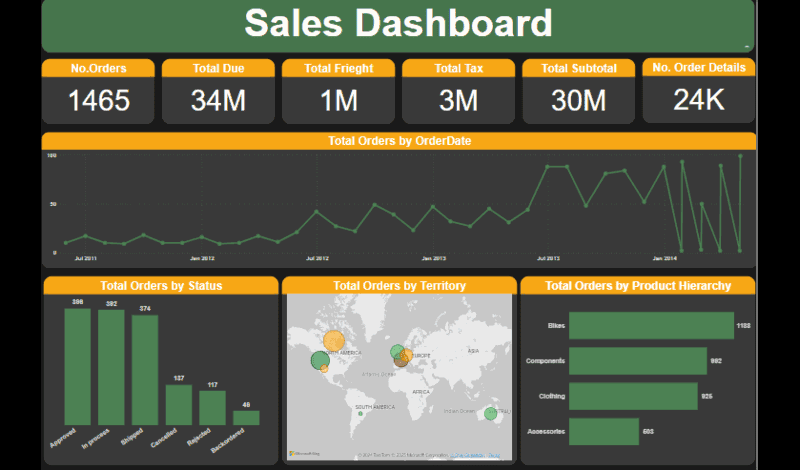Click the No.Orders card header
Image resolution: width=800 pixels, height=470 pixels.
(x=98, y=68)
